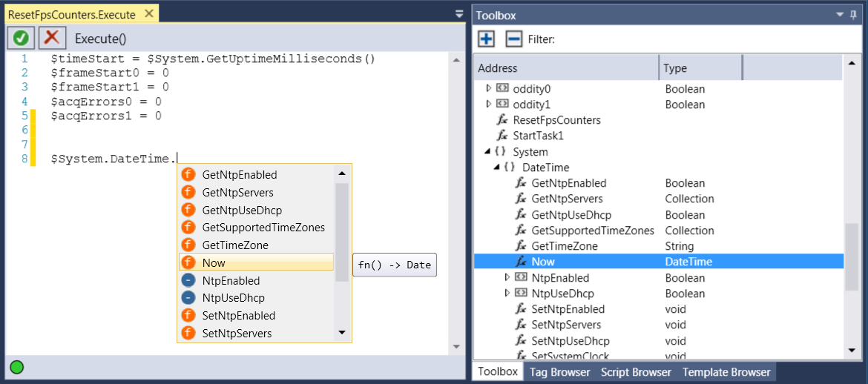Open the Template Browser tab
This screenshot has width=868, height=384.
[x=726, y=372]
